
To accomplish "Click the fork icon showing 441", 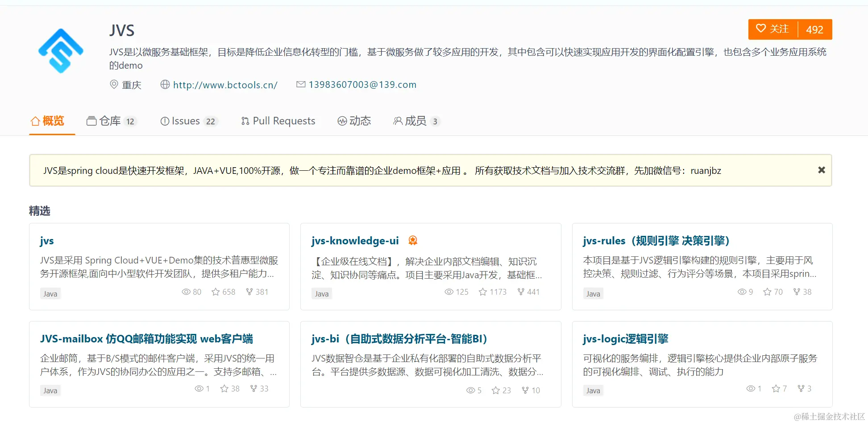I will (x=521, y=292).
